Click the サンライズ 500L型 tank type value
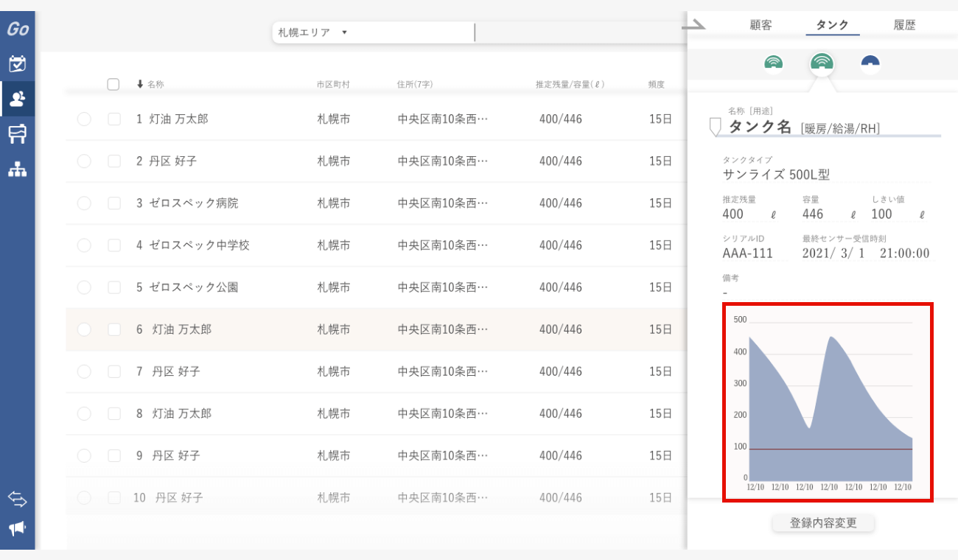958x560 pixels. 777,175
